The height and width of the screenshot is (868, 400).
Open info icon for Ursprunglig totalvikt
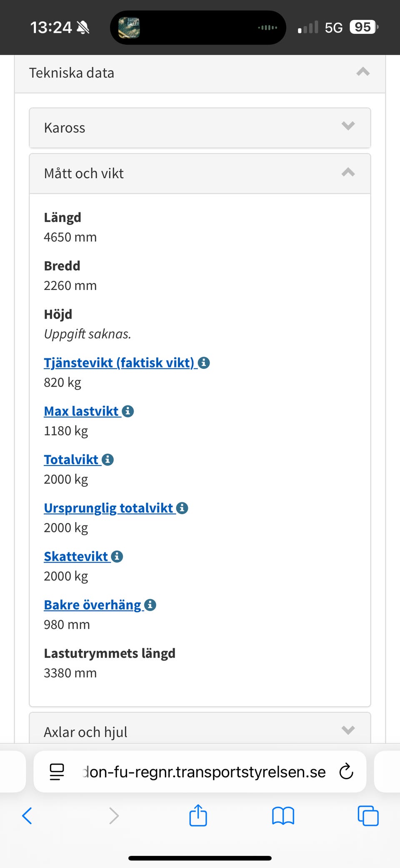pos(182,508)
